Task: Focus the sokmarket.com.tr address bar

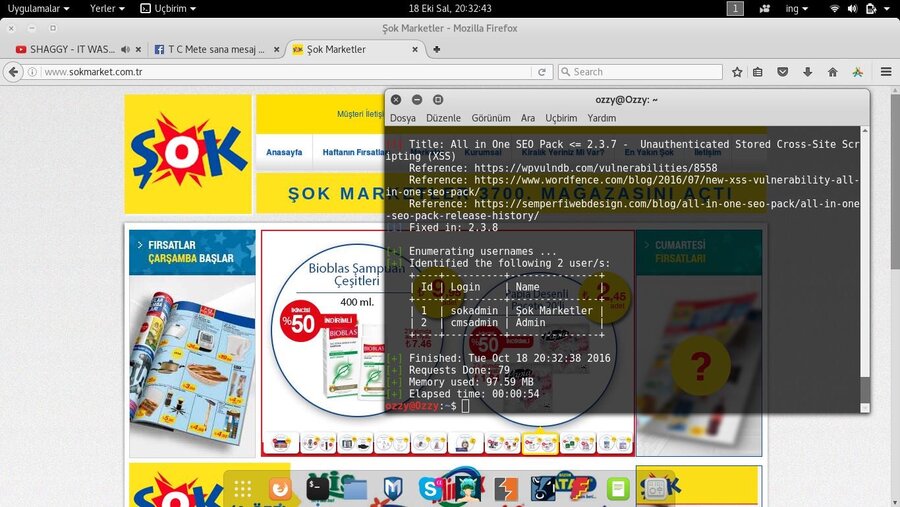Action: (x=285, y=72)
